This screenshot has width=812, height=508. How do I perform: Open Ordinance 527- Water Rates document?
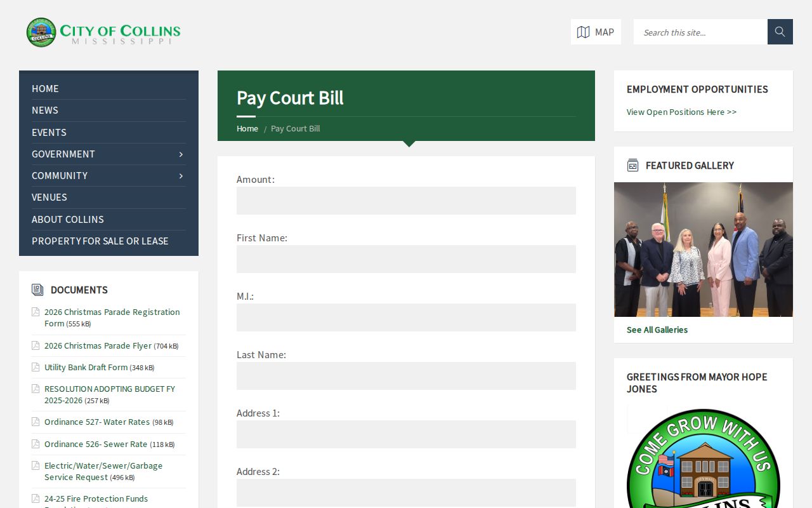97,422
